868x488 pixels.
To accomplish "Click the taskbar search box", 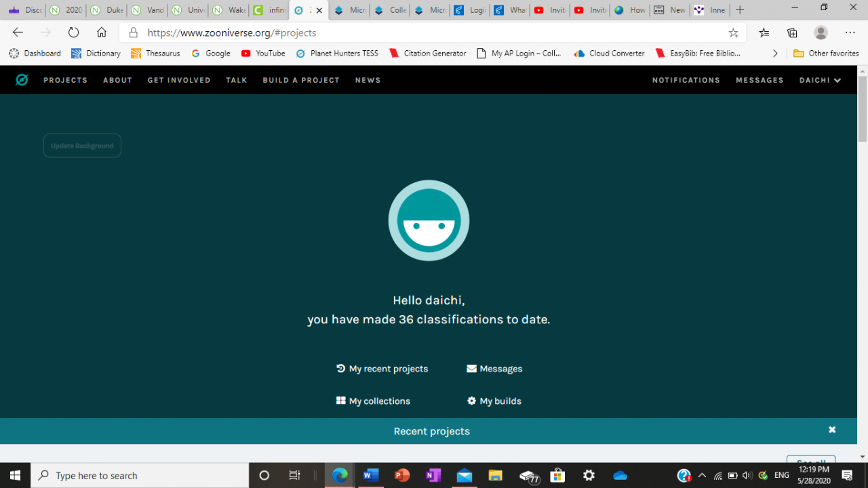I will pos(140,475).
